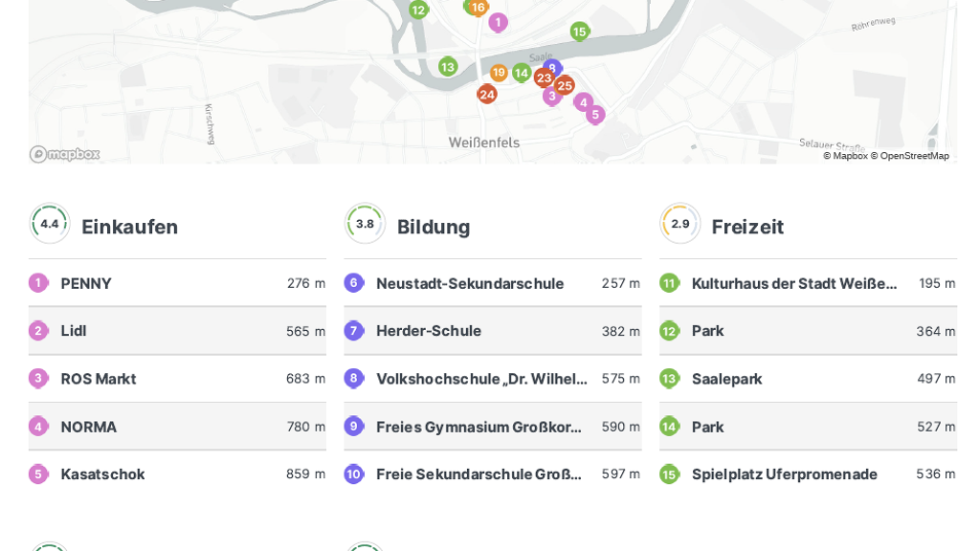
Task: Select orange map marker 19
Action: [x=499, y=73]
